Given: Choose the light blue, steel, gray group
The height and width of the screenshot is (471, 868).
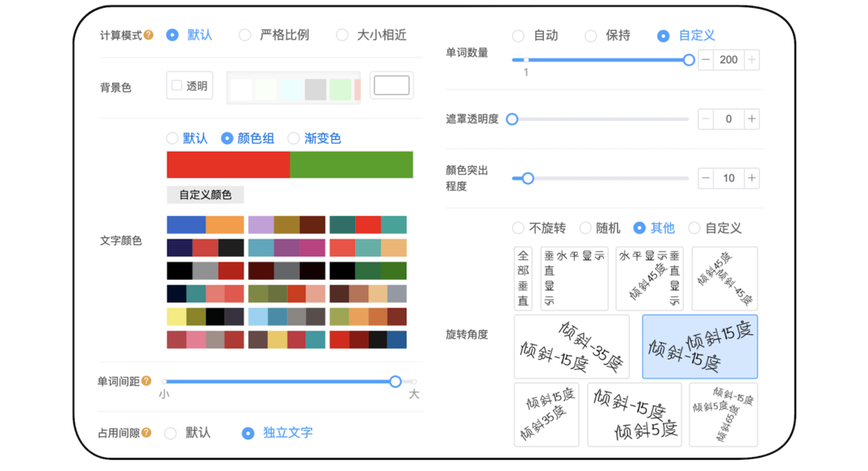Looking at the screenshot, I should (287, 317).
